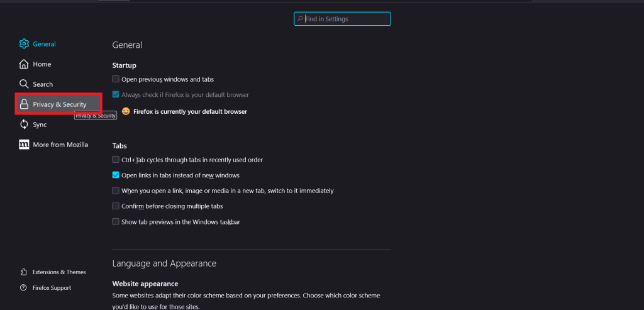Image resolution: width=644 pixels, height=310 pixels.
Task: Click the Firefox Support question mark icon
Action: (23, 288)
